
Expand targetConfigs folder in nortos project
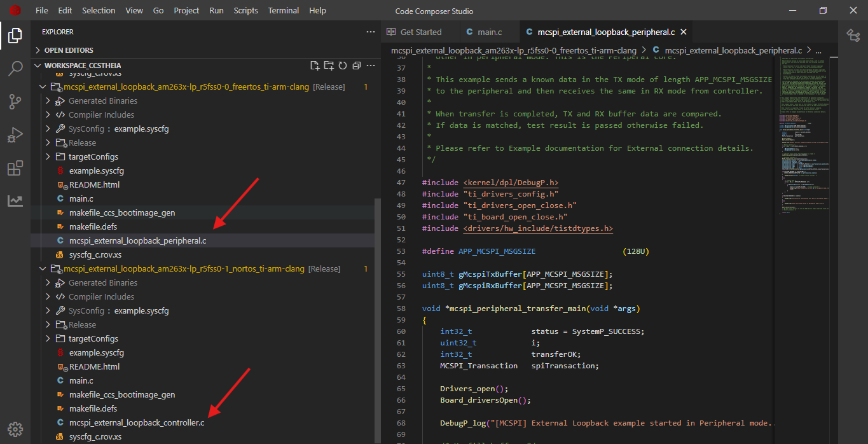93,339
